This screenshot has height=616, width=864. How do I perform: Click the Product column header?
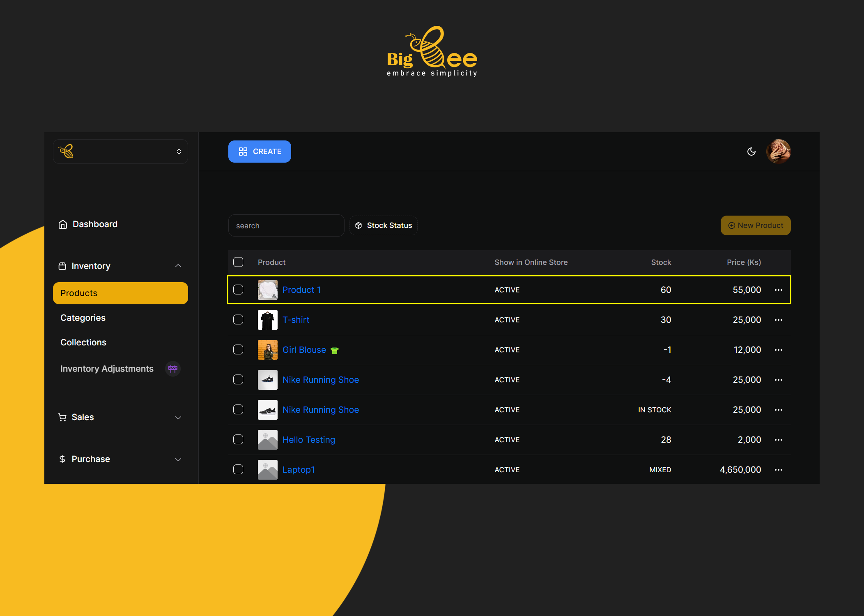click(x=271, y=262)
